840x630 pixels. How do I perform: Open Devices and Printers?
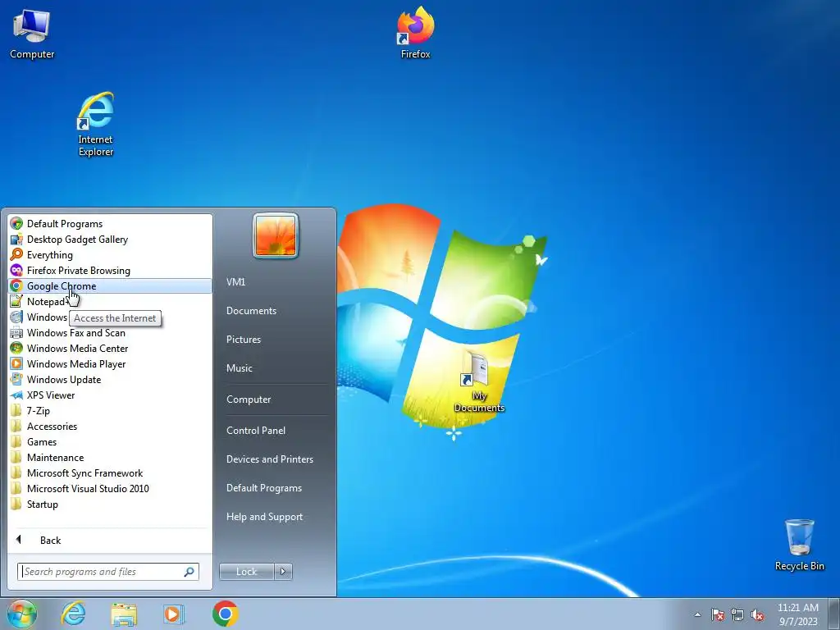tap(274, 459)
